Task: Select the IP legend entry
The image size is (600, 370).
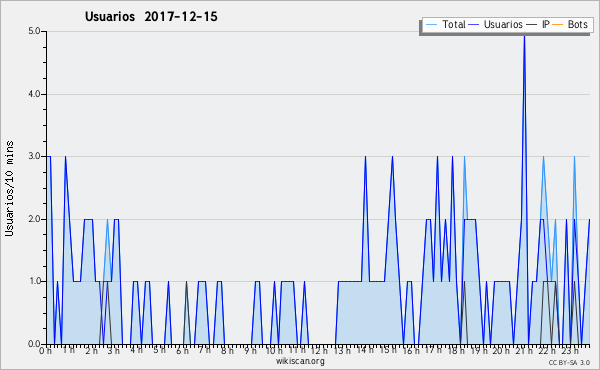Action: click(x=538, y=24)
